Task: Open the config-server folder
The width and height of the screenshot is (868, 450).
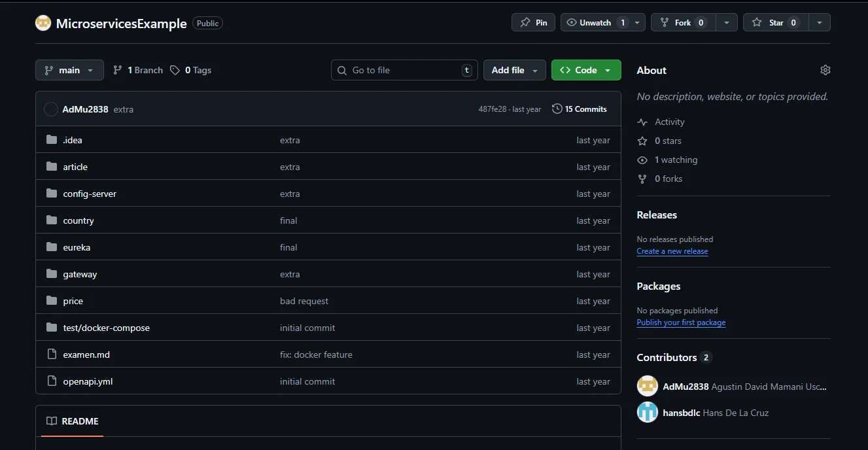Action: (x=90, y=194)
